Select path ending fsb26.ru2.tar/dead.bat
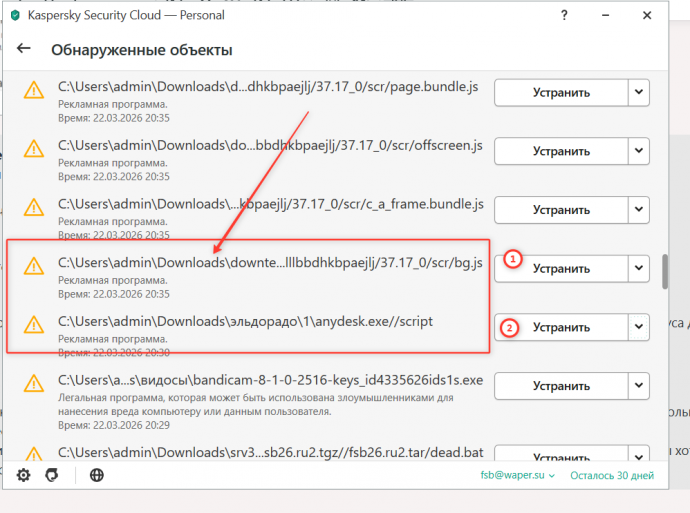Screen dimensions: 690x513 271,453
